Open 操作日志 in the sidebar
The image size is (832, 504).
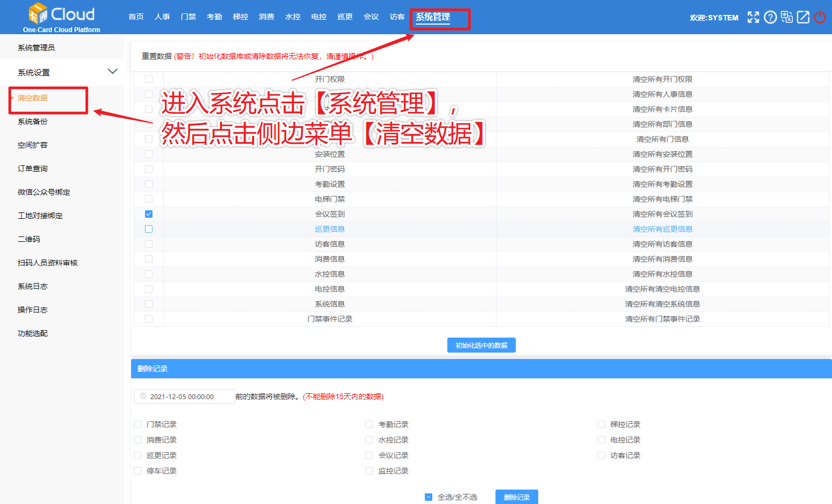tap(33, 310)
